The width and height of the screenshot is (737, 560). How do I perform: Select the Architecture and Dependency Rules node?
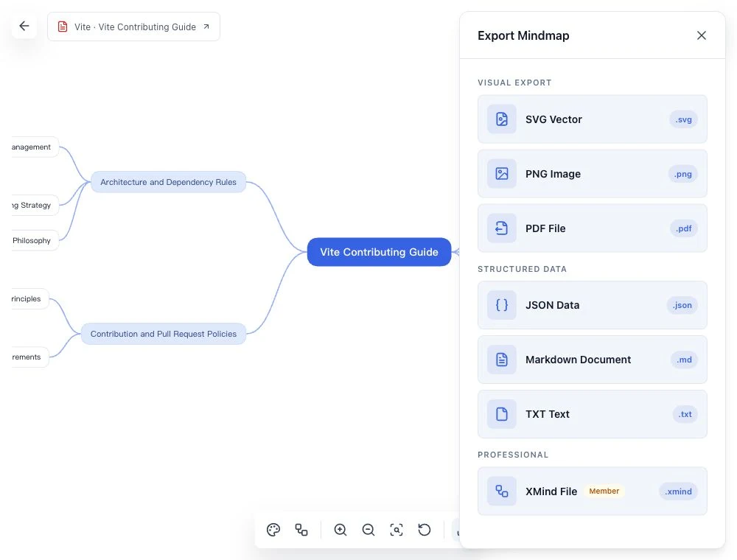coord(168,182)
